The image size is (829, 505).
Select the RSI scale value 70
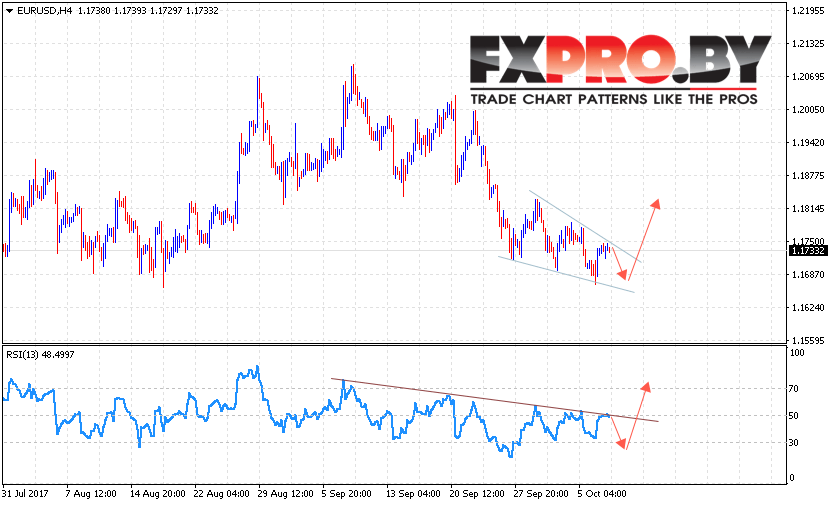pyautogui.click(x=794, y=389)
